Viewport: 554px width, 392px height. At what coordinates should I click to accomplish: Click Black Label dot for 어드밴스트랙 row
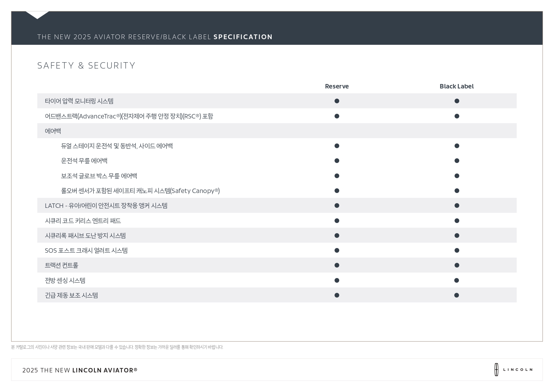click(457, 116)
